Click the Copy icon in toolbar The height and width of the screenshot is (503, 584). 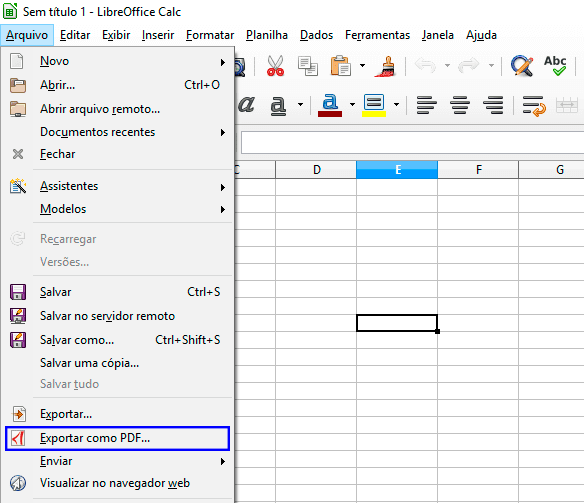pyautogui.click(x=308, y=66)
